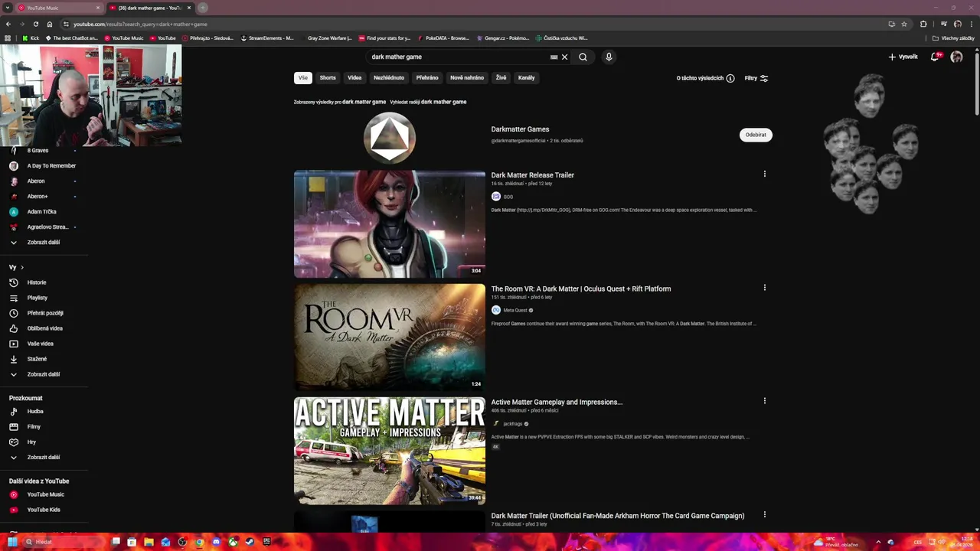Select the 'Živě' filter chip
This screenshot has height=551, width=980.
[501, 77]
